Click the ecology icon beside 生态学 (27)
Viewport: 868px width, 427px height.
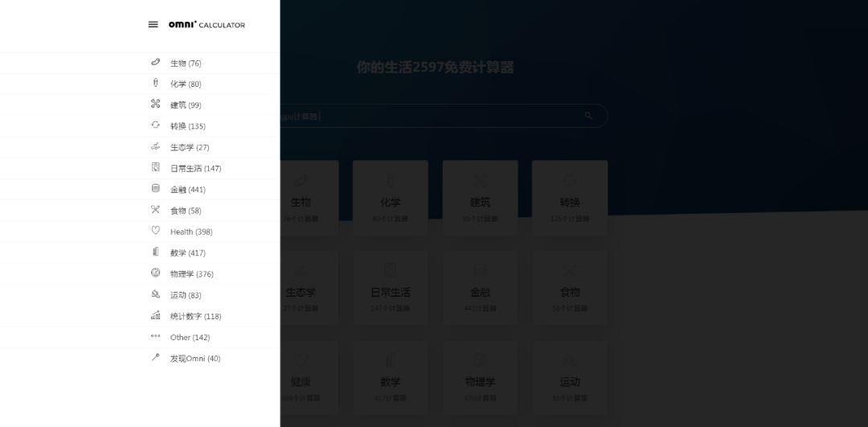pos(156,146)
